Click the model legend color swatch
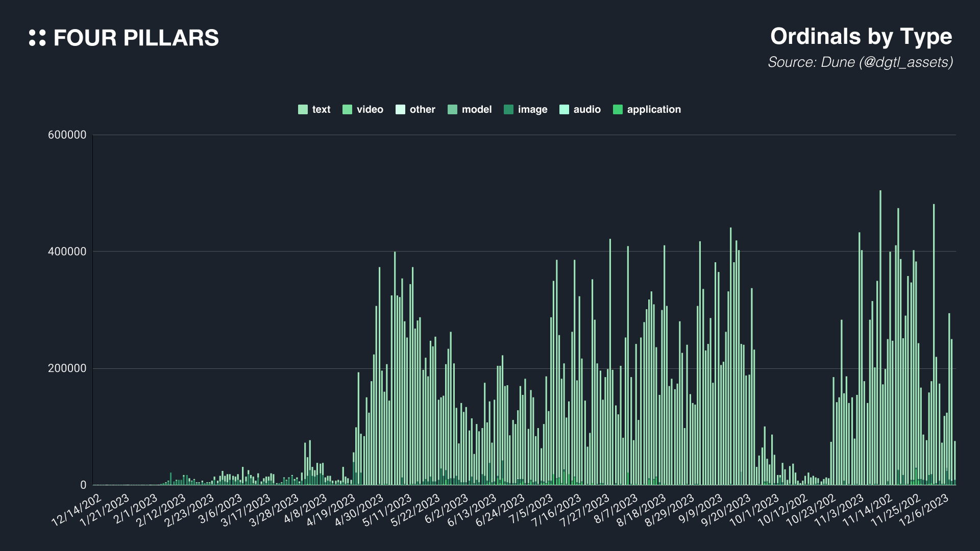The height and width of the screenshot is (551, 980). pos(452,110)
